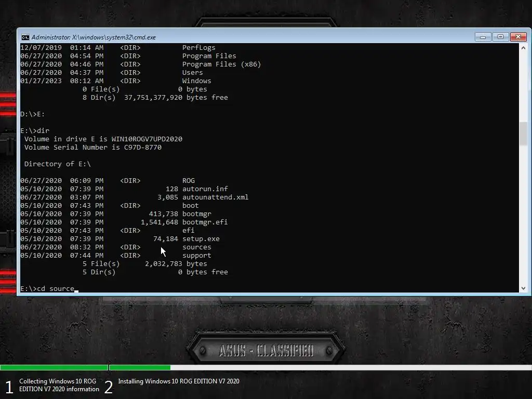This screenshot has height=399, width=532.
Task: Click the window title text 'Administrator: X:\windows\system32\cmd.exe'
Action: [x=94, y=37]
